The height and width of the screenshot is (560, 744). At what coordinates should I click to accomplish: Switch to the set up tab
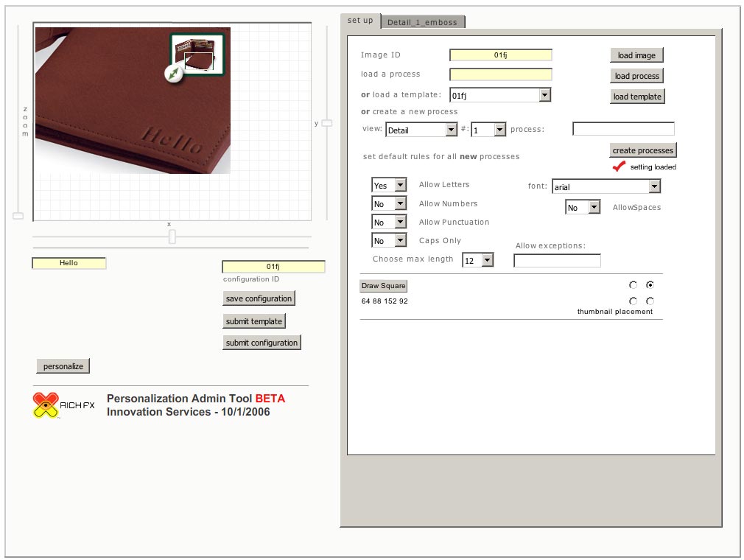point(360,21)
